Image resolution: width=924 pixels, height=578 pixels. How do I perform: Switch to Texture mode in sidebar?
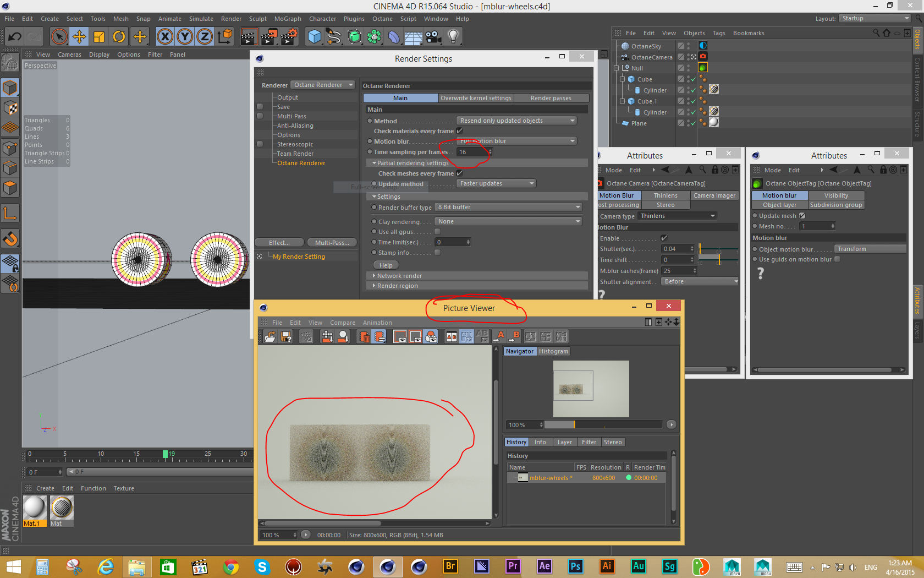[10, 107]
